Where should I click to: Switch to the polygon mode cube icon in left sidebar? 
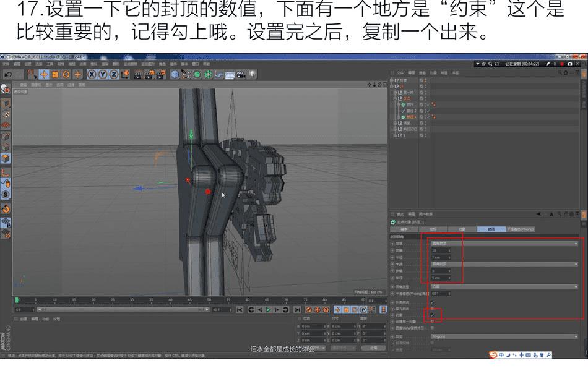coord(5,158)
